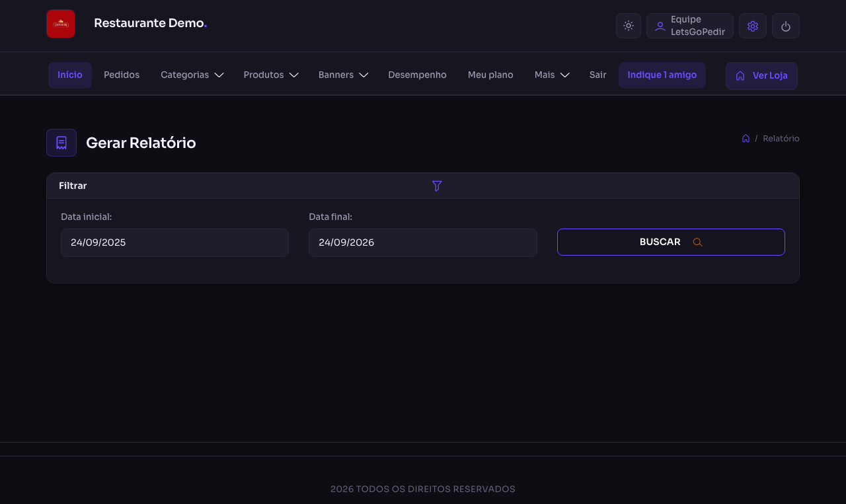Click the funnel filter icon
846x504 pixels.
point(437,186)
